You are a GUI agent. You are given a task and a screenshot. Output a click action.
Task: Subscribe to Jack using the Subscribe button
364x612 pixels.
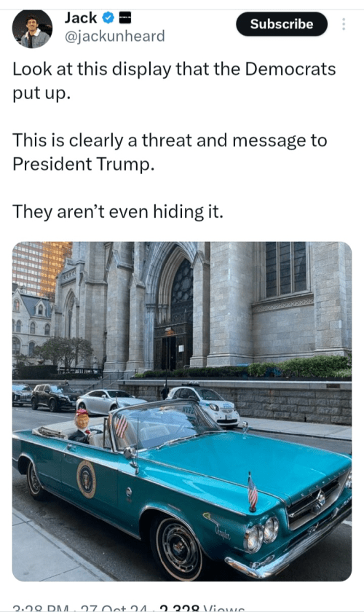point(282,24)
